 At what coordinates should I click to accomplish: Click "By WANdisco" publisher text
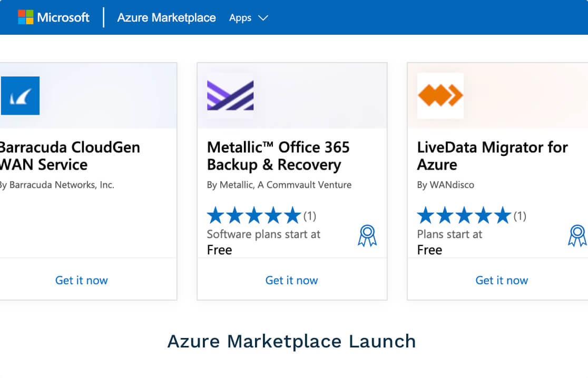446,185
